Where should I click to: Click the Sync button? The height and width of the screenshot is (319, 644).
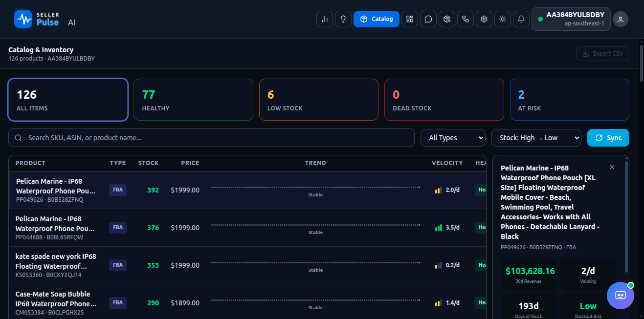(x=608, y=138)
